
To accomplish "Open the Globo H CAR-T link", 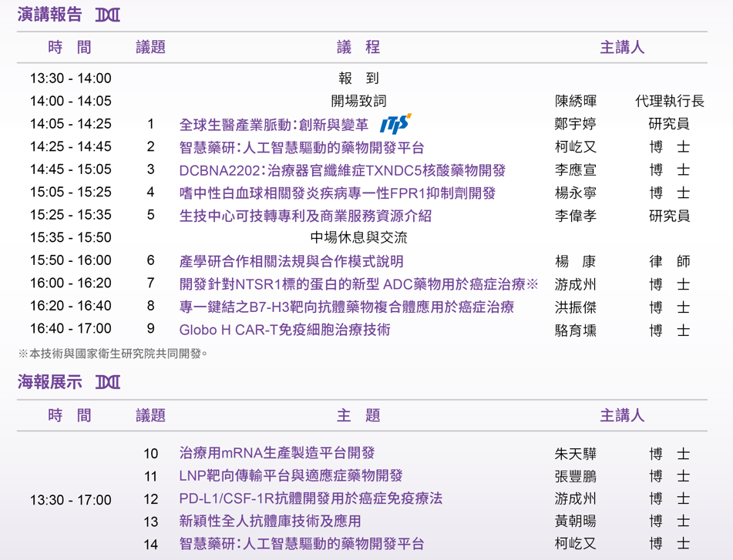I will pos(284,330).
